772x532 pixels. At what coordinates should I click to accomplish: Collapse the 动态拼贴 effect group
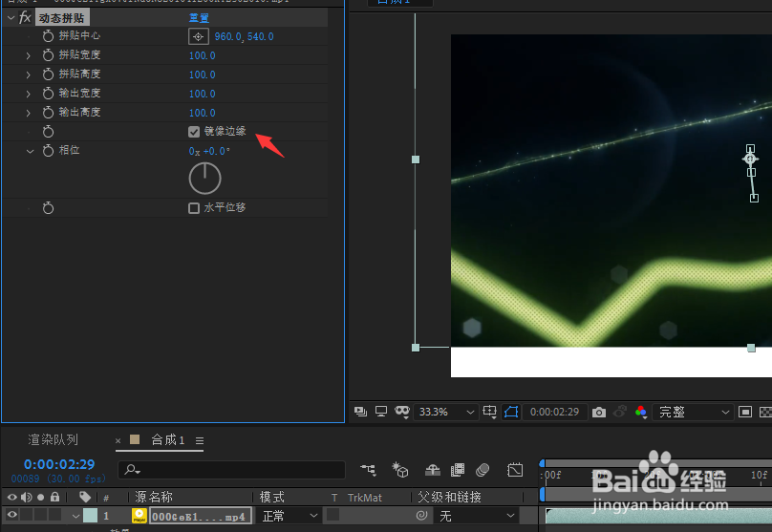pyautogui.click(x=11, y=18)
